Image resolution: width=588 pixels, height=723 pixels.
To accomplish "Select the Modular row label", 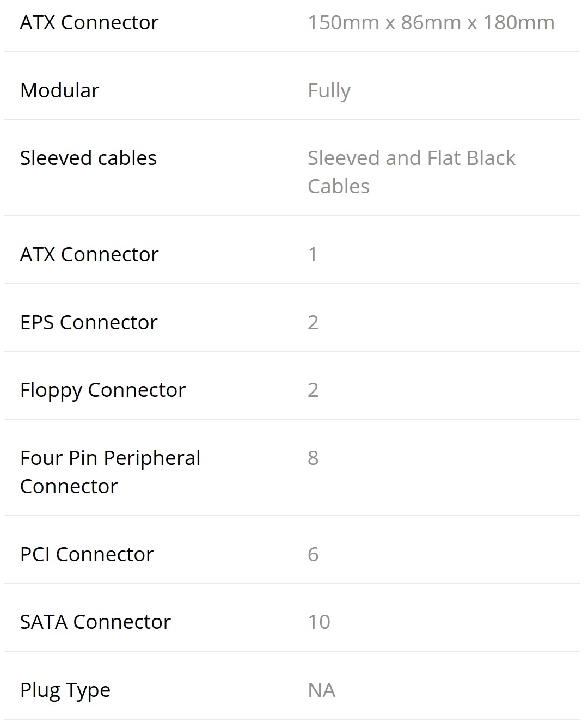I will pos(59,90).
